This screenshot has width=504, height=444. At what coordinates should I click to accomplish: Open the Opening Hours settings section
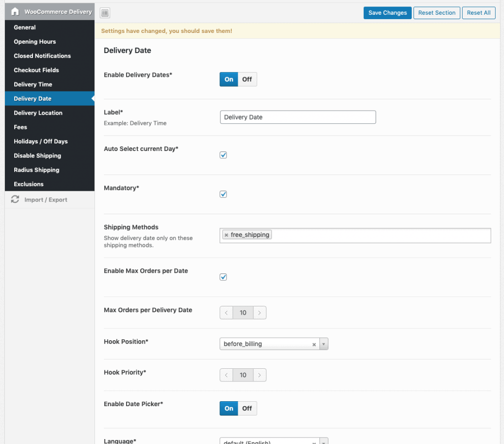(35, 42)
